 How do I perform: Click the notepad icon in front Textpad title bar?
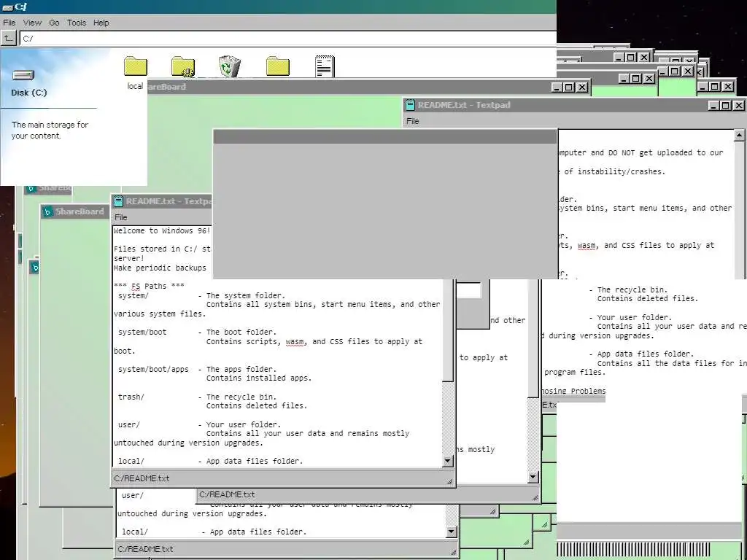click(118, 201)
